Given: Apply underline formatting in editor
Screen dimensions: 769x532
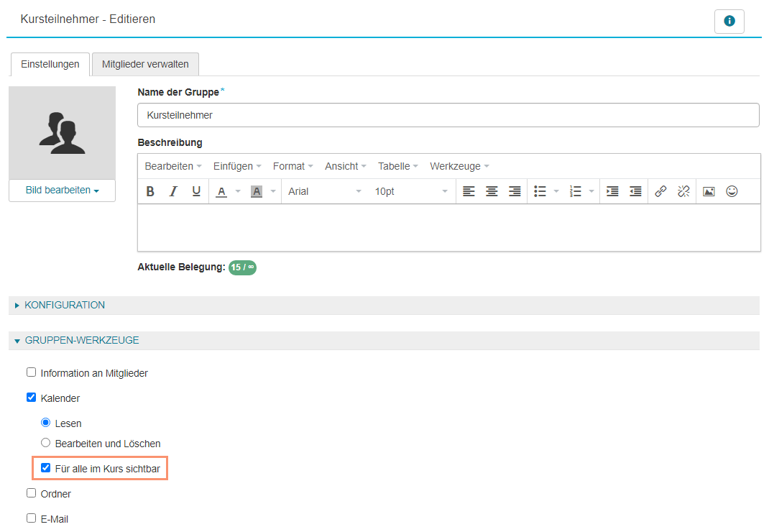Looking at the screenshot, I should (196, 191).
